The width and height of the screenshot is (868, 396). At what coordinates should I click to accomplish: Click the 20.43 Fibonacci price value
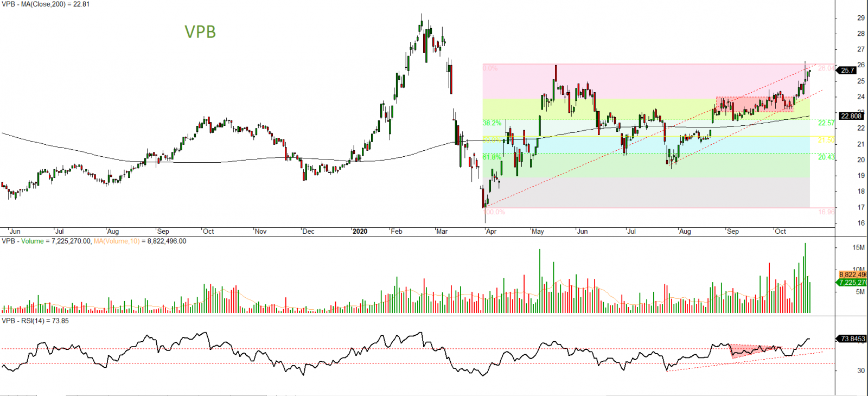click(826, 157)
